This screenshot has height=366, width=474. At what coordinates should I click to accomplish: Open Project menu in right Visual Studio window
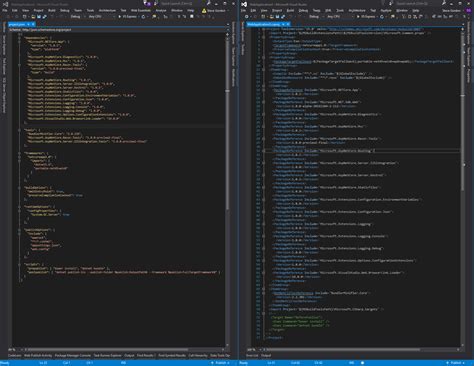tap(277, 11)
